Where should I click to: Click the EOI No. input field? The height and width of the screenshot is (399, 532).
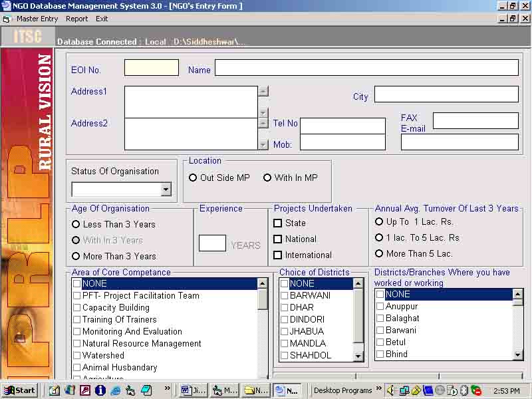(152, 68)
